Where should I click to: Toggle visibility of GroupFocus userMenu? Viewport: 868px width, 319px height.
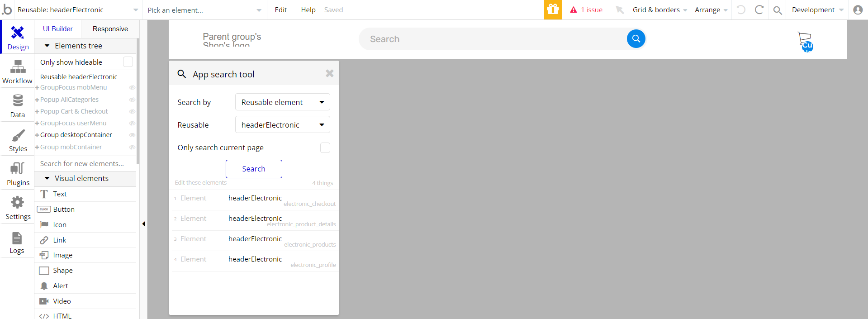click(x=132, y=123)
